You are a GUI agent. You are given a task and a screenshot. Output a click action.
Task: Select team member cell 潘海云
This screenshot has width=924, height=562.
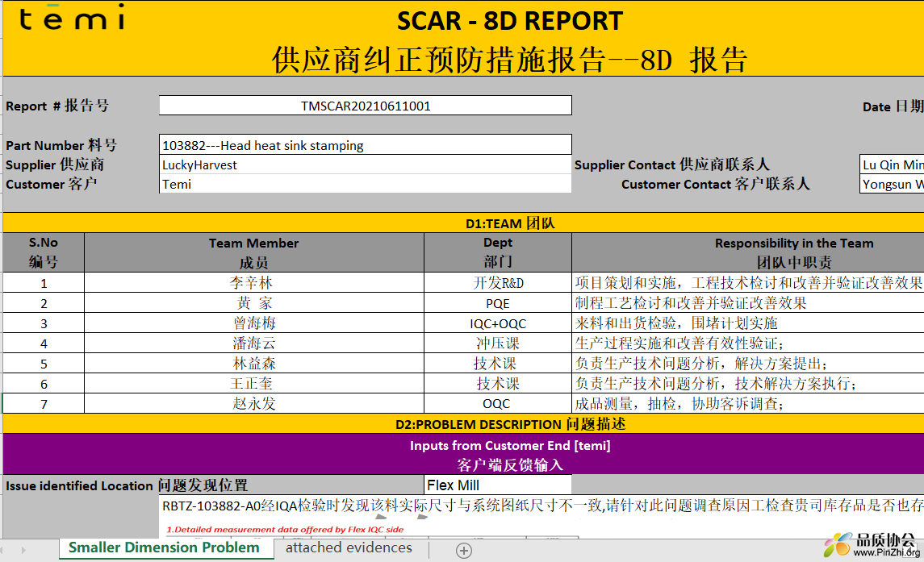254,343
